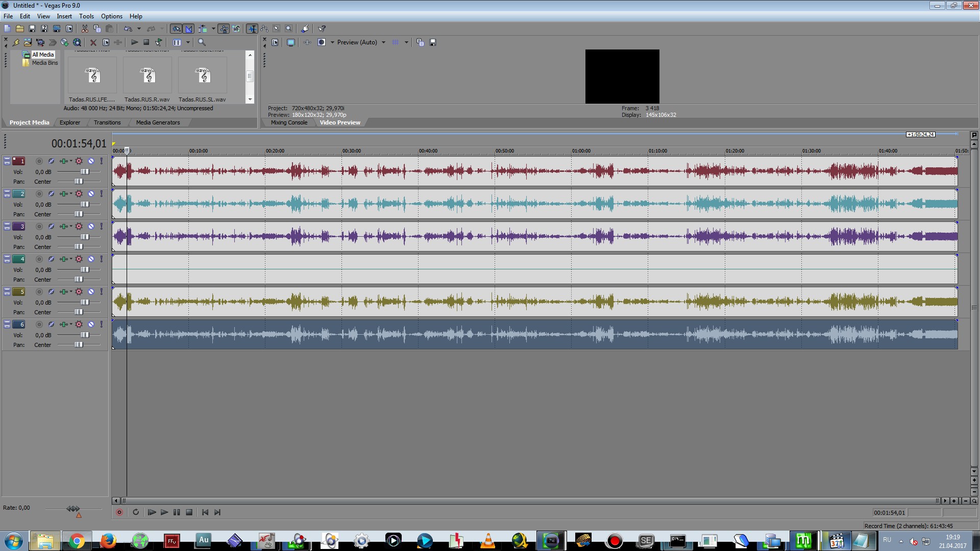Click transport Play From Start button
Screen dimensions: 980x551
152,512
